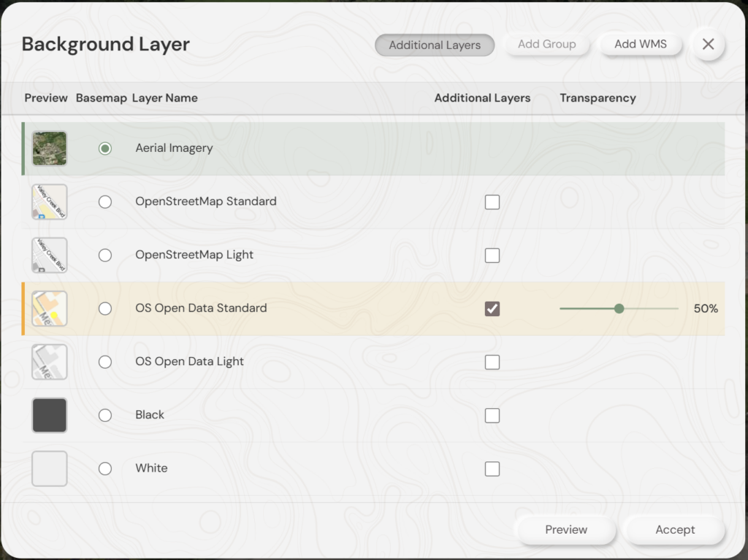748x560 pixels.
Task: Select OpenStreetMap Standard as basemap
Action: click(x=105, y=202)
